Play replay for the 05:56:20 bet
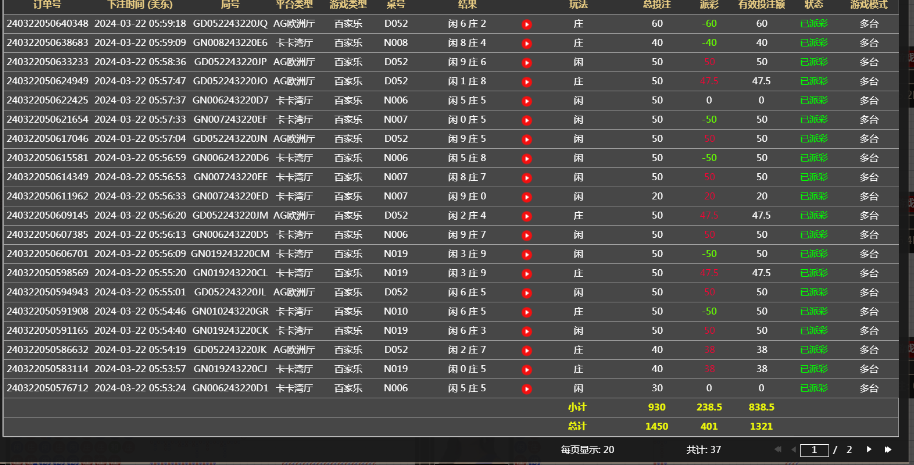 (x=526, y=215)
